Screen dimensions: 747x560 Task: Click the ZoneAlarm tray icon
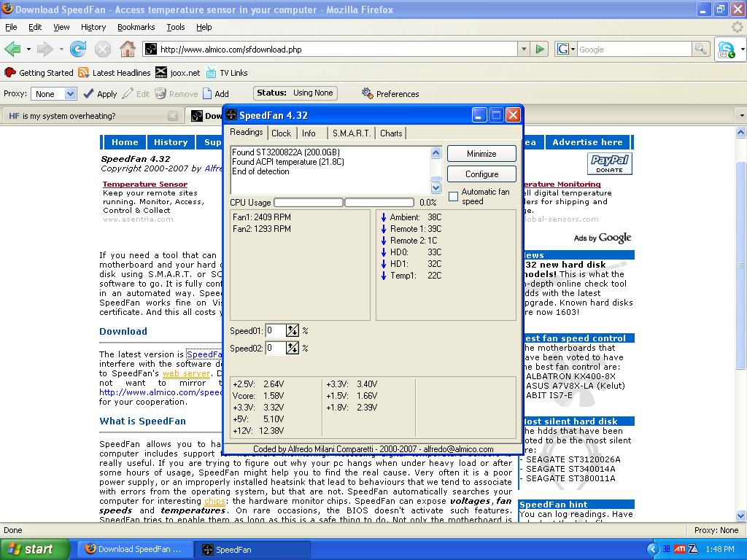tap(693, 550)
